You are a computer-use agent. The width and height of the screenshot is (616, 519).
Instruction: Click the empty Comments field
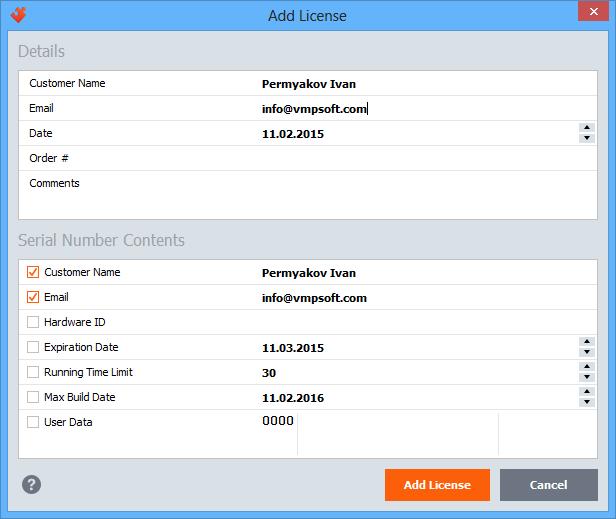(x=428, y=195)
